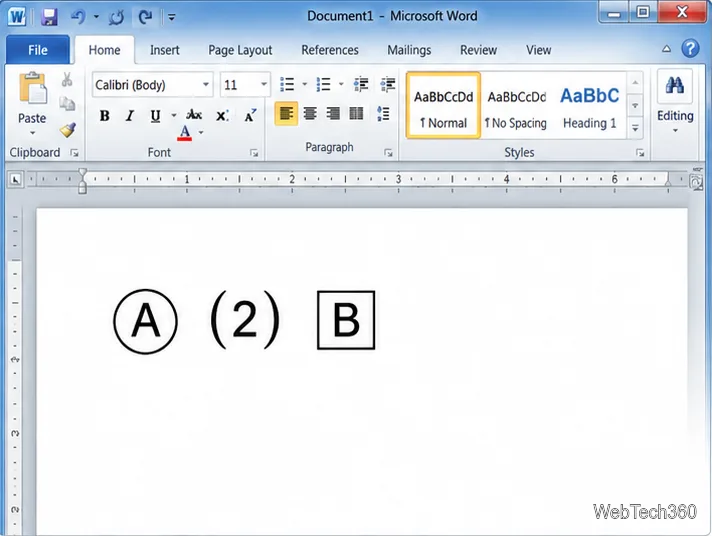Apply the Normal style
The image size is (712, 536).
tap(443, 105)
